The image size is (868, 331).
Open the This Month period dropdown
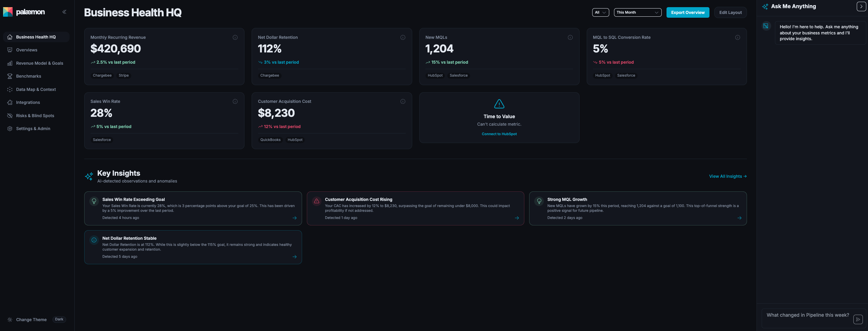point(637,13)
